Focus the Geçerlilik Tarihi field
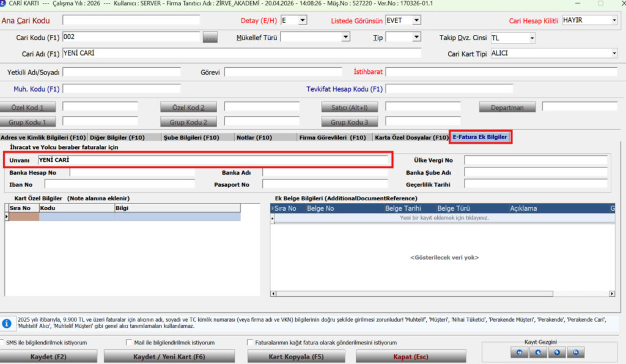626x364 pixels. coord(536,184)
